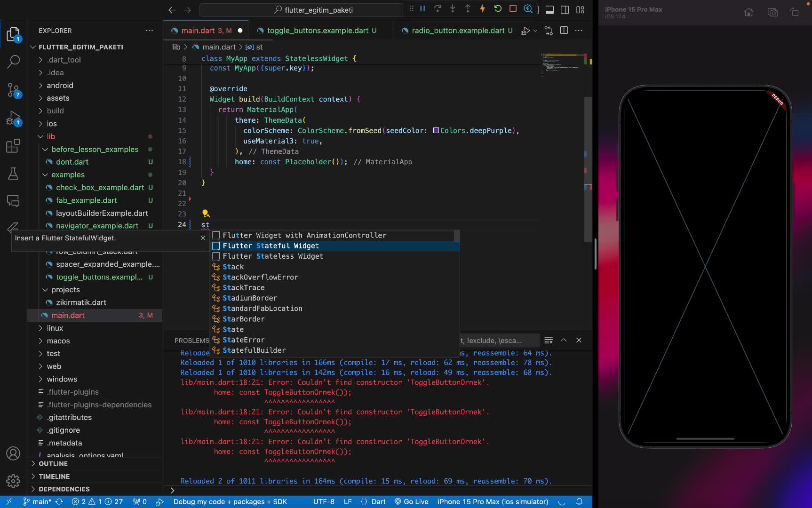Pause the debug session

click(422, 8)
